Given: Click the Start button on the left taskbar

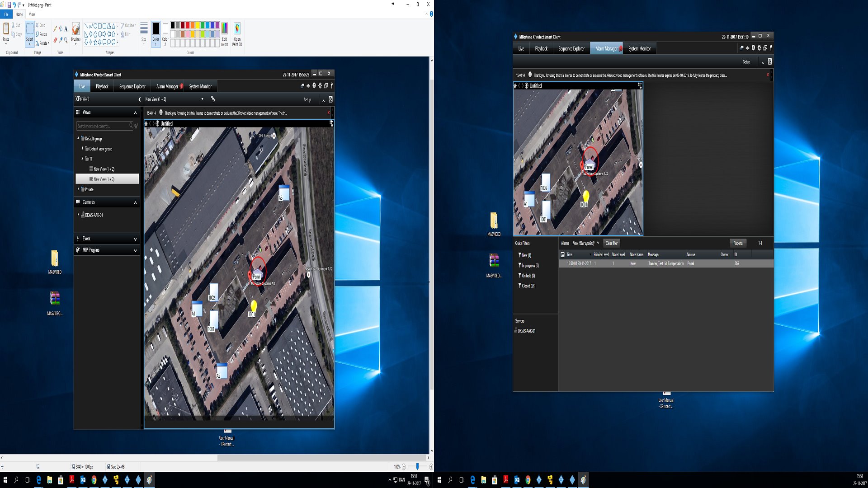Looking at the screenshot, I should point(5,480).
